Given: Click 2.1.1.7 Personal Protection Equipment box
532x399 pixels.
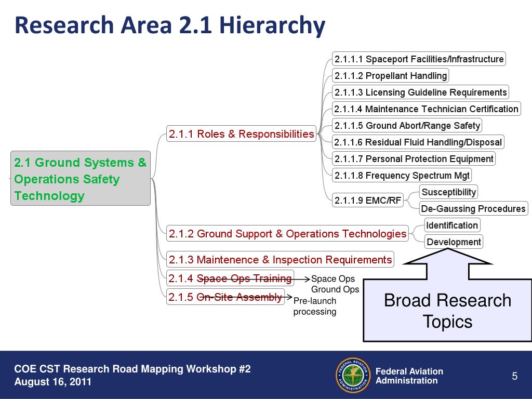Looking at the screenshot, I should point(414,158).
